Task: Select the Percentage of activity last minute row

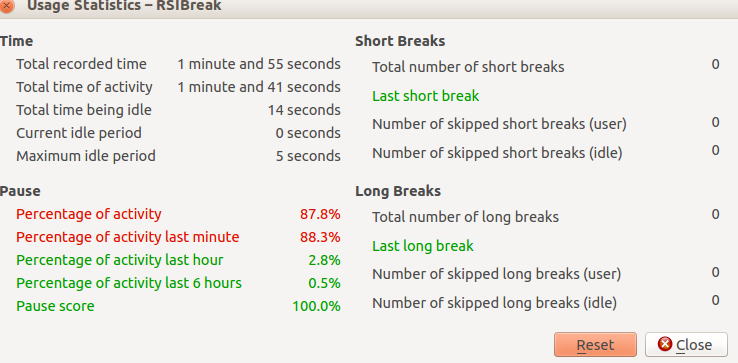Action: [178, 237]
